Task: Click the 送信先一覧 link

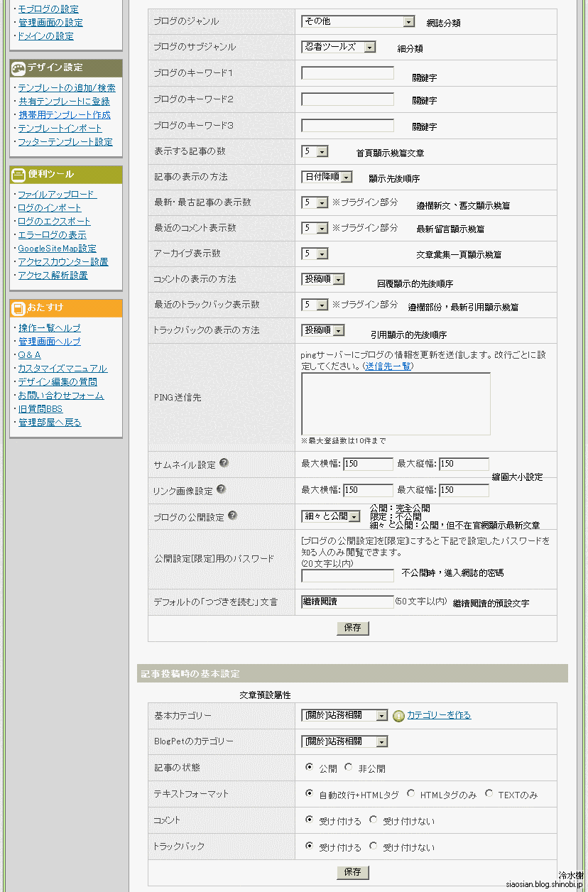Action: [388, 366]
